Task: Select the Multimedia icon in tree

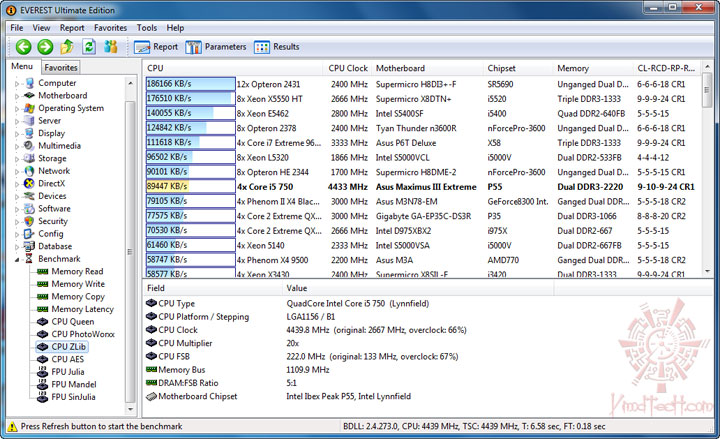Action: click(29, 146)
